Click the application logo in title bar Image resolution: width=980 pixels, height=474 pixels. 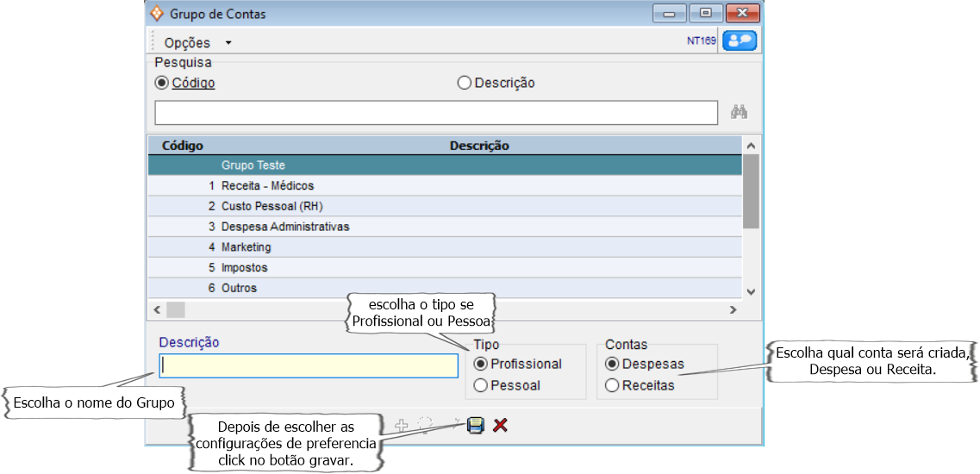point(156,14)
